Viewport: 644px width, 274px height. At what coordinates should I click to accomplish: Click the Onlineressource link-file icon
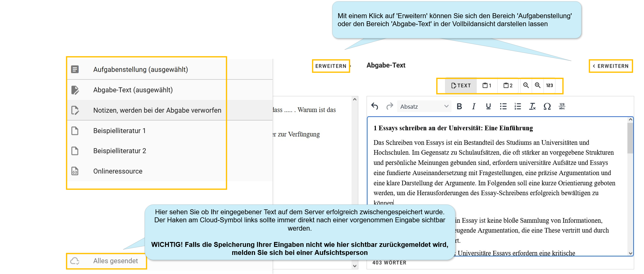tap(75, 171)
